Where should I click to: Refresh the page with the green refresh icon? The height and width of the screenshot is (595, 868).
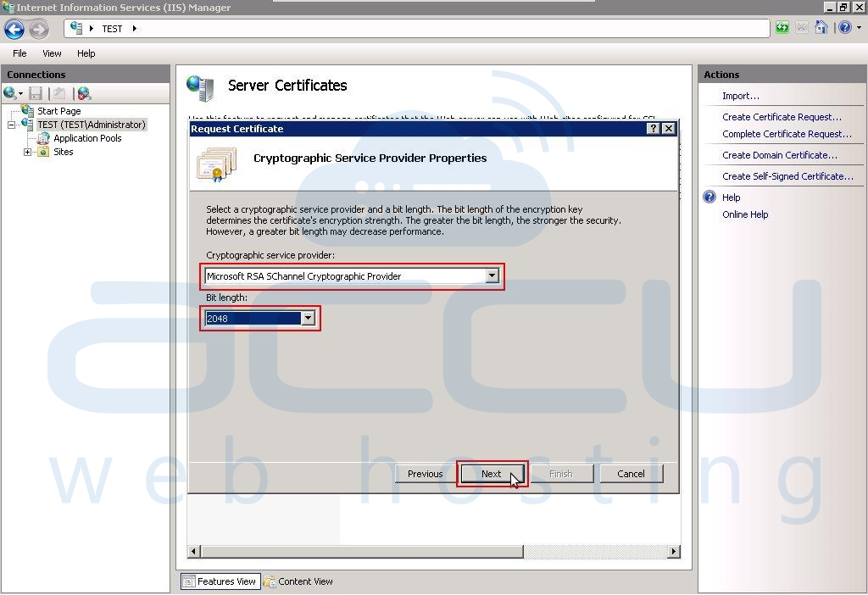pos(782,28)
